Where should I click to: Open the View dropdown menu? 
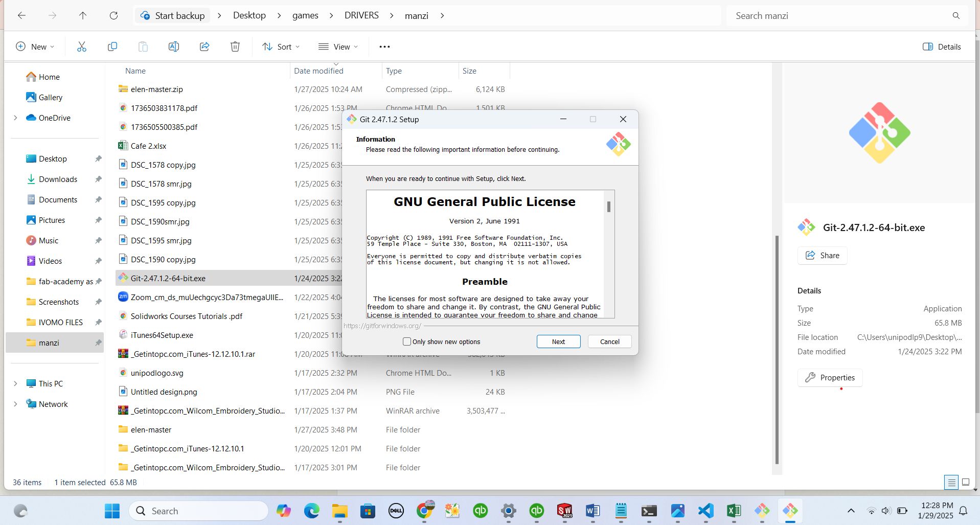[338, 47]
